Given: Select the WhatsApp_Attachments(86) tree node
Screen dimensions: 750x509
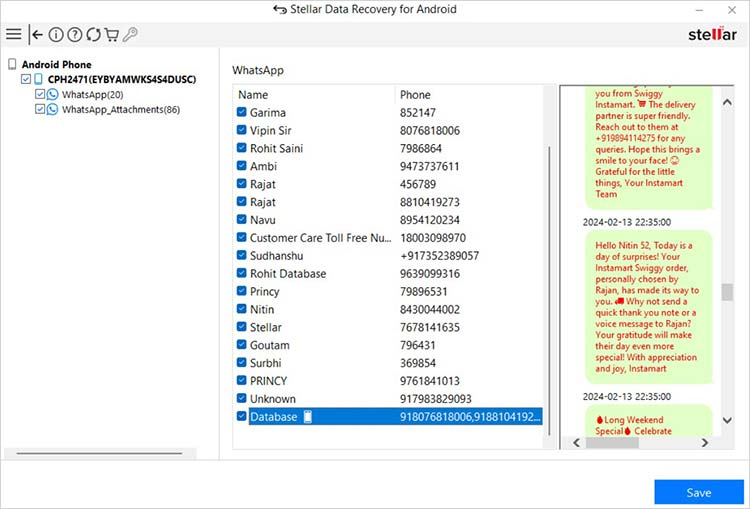Looking at the screenshot, I should pyautogui.click(x=120, y=109).
